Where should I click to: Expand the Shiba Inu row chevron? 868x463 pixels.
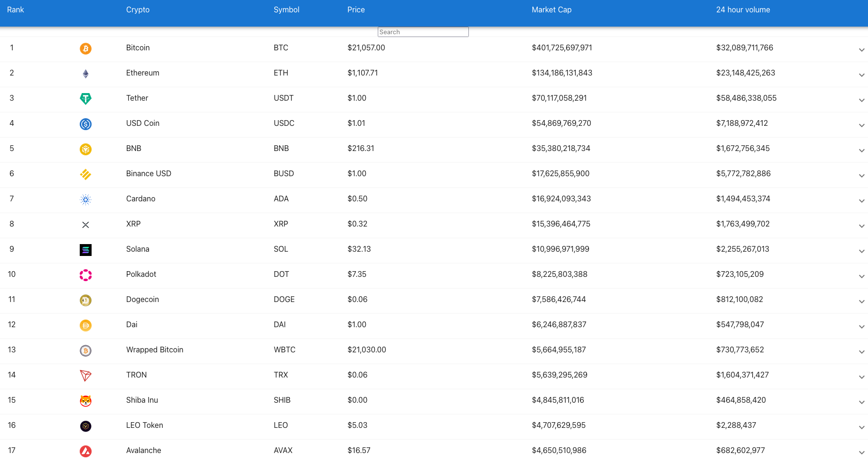[861, 402]
